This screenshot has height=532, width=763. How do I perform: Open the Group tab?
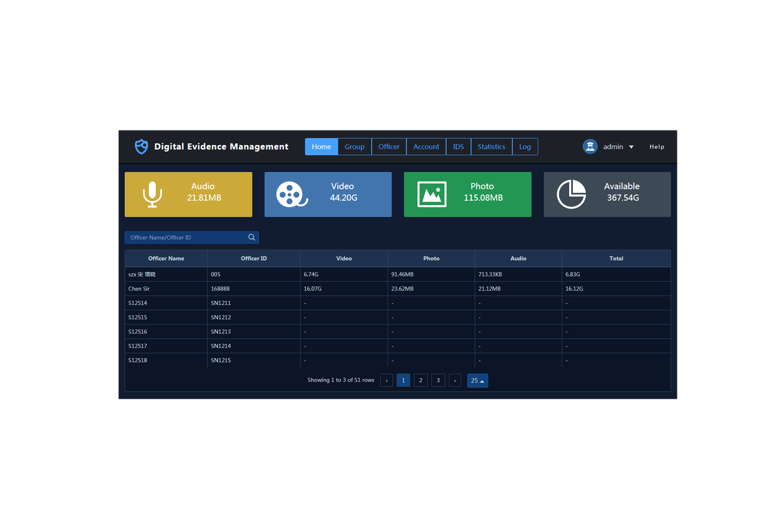coord(355,146)
